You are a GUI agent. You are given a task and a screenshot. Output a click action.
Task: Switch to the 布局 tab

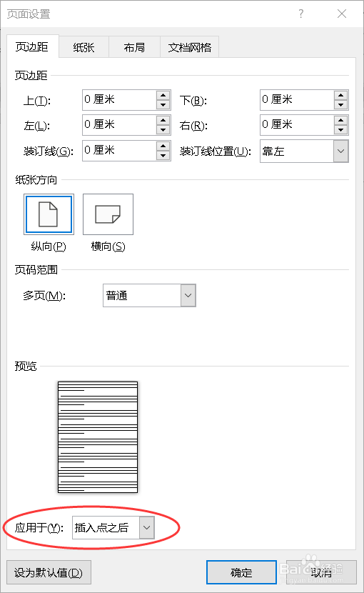[x=135, y=47]
